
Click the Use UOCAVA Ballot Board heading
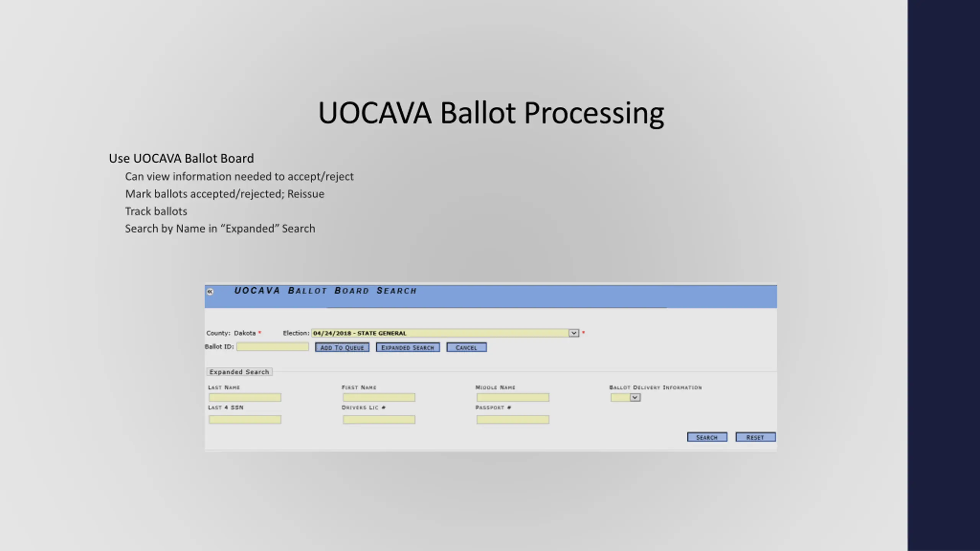tap(181, 158)
